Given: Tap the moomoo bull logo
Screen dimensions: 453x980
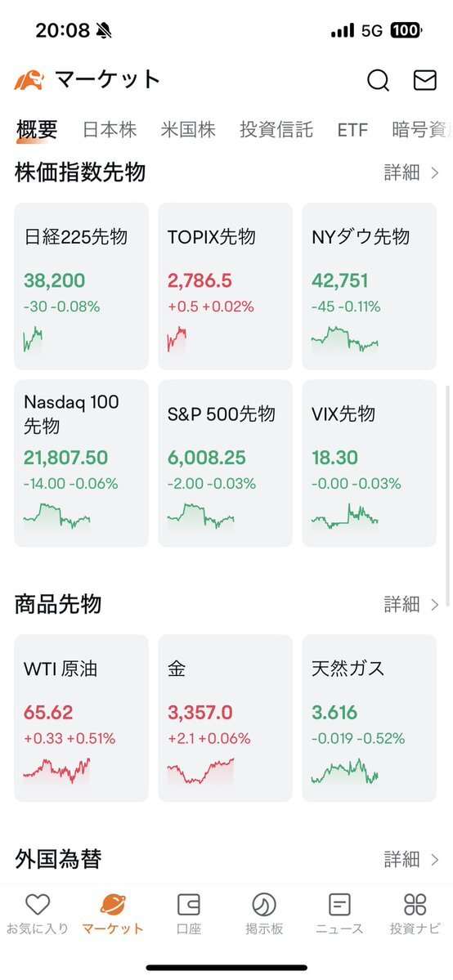Looking at the screenshot, I should [29, 80].
